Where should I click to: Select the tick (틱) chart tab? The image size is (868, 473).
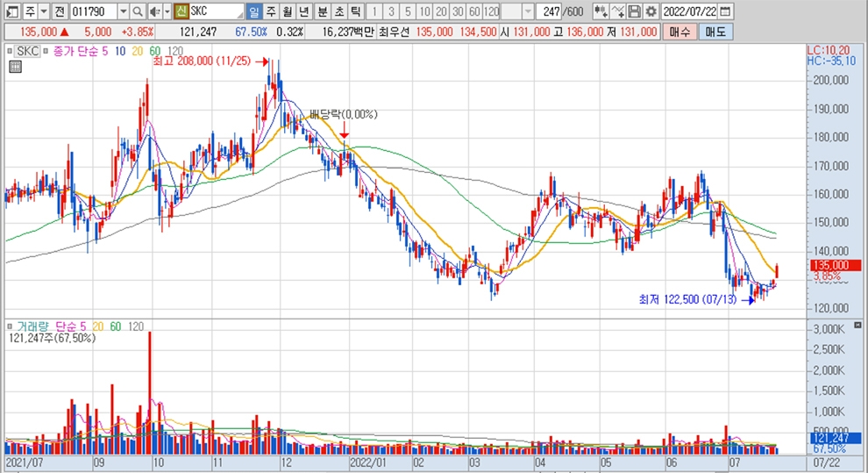tap(354, 11)
